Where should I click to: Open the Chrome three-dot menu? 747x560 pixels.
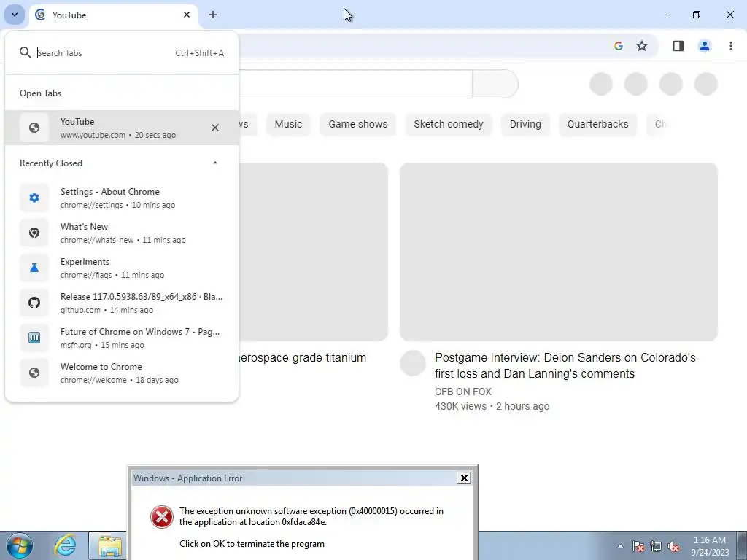click(730, 46)
